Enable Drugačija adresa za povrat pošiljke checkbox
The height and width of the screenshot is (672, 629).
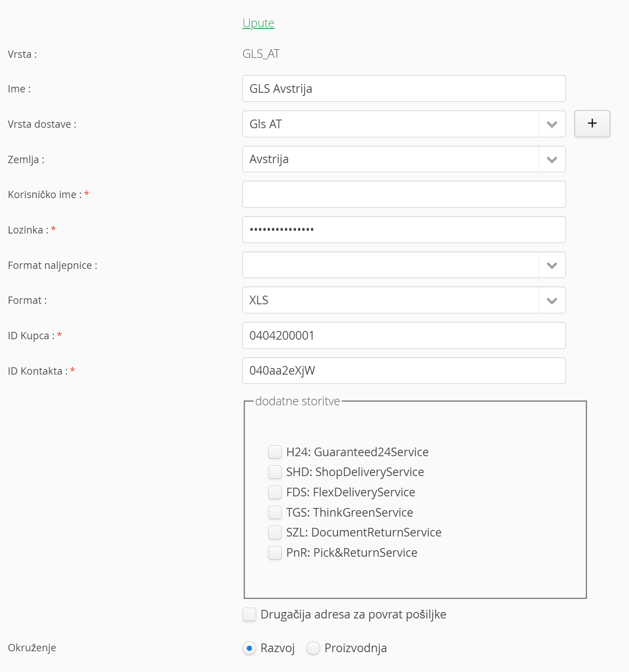tap(249, 614)
